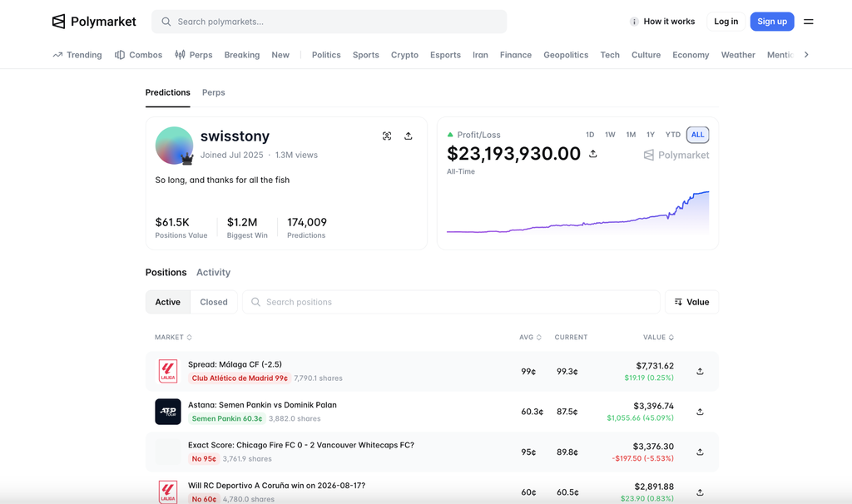The image size is (852, 504).
Task: Open Spread: Málaga CF (-2.5) market
Action: (x=235, y=364)
